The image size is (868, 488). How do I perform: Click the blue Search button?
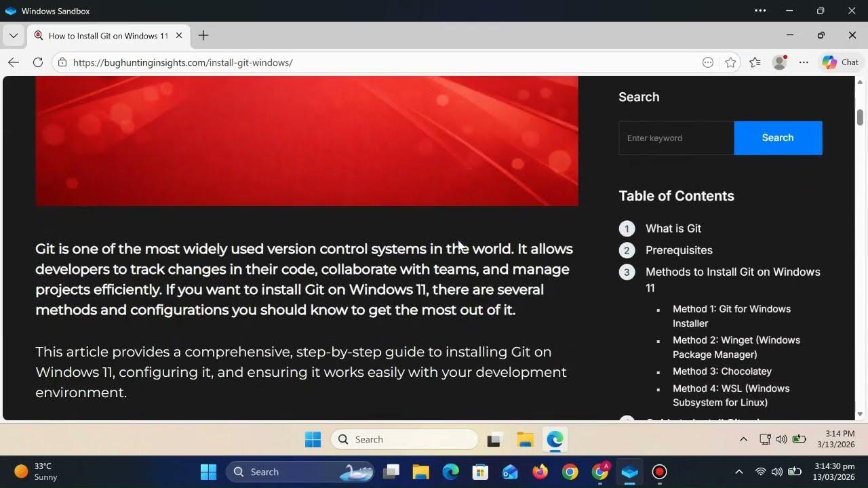tap(778, 138)
